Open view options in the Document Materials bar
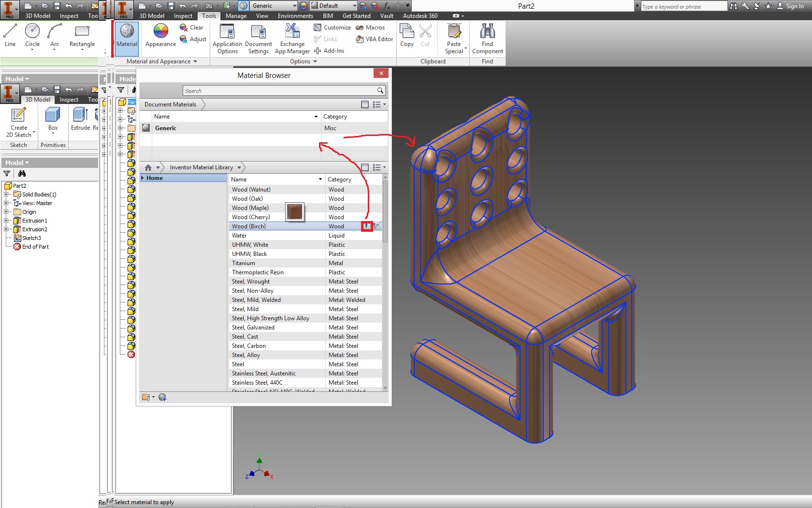Screen dimensions: 812x508 [x=378, y=105]
